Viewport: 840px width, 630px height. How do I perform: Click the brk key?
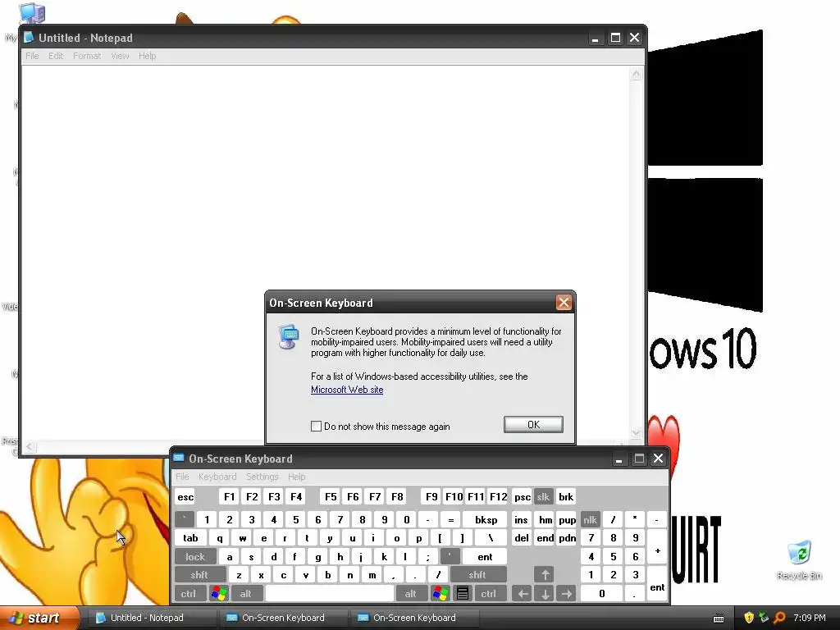coord(566,496)
